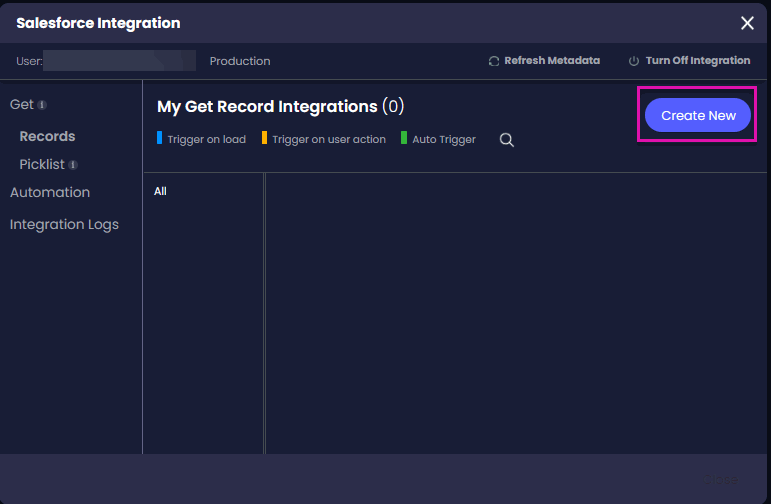This screenshot has width=771, height=504.
Task: Click the redacted User name field
Action: pyautogui.click(x=119, y=60)
